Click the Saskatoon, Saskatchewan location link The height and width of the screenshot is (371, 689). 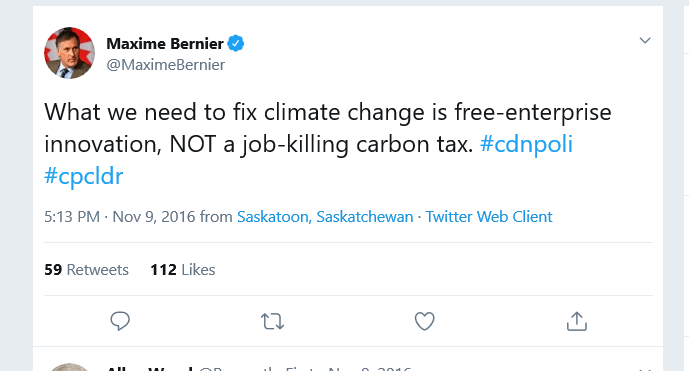pos(325,217)
